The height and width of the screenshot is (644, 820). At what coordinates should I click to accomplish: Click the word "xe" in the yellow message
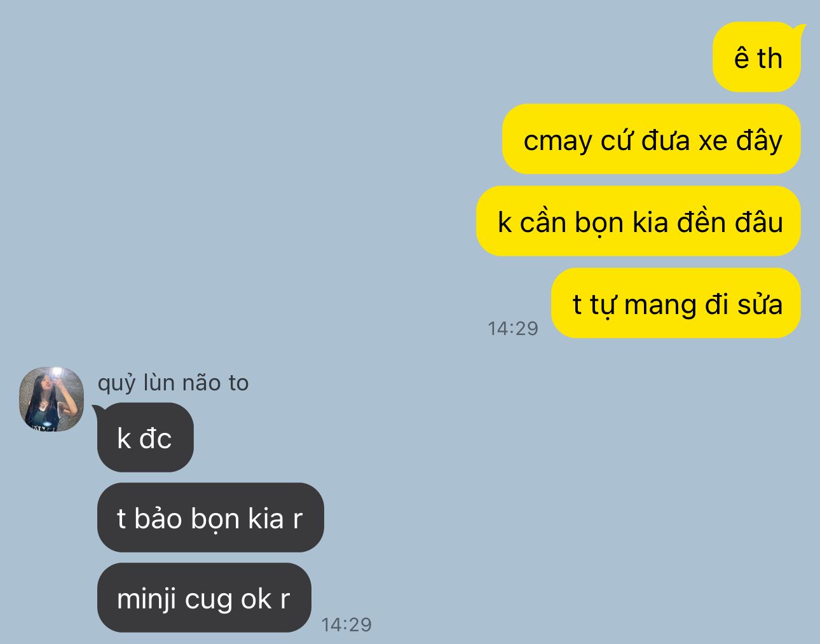click(713, 140)
